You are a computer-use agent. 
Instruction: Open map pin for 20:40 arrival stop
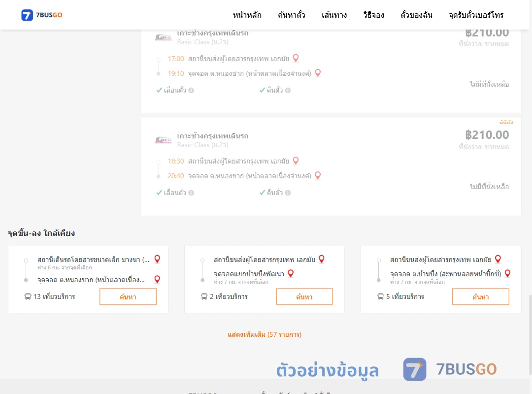pos(318,175)
